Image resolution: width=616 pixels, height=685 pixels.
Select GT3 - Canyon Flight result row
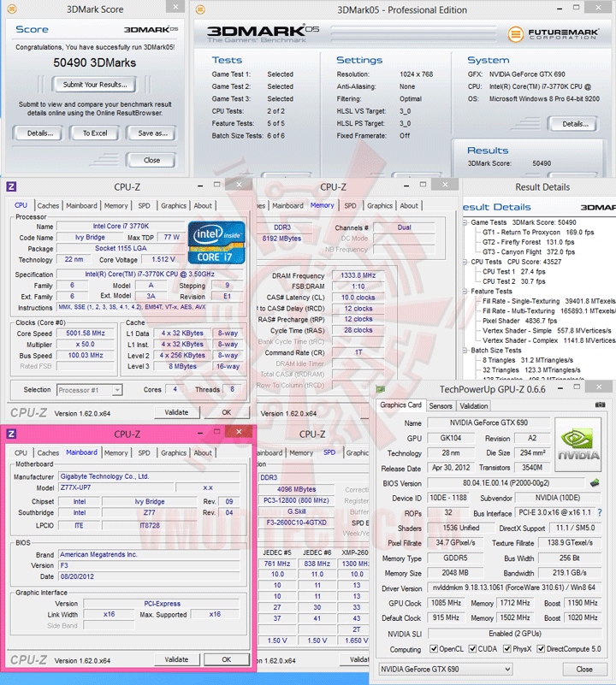click(529, 252)
